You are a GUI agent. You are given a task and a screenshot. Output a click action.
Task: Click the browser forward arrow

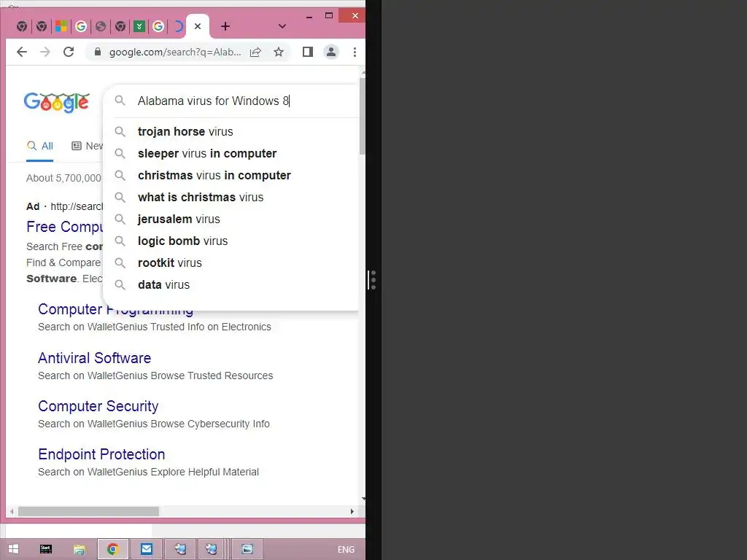pos(45,52)
